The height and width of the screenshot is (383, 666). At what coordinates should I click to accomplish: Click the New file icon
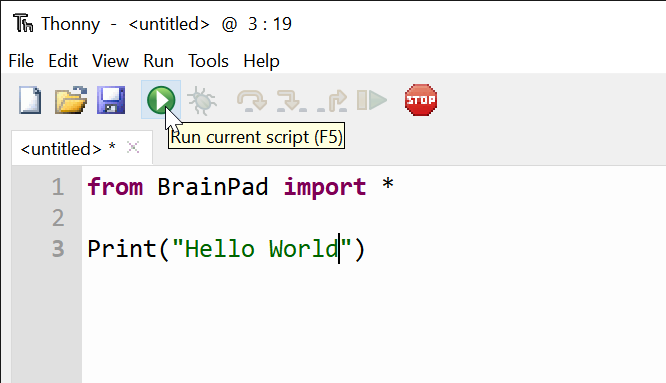pyautogui.click(x=30, y=100)
